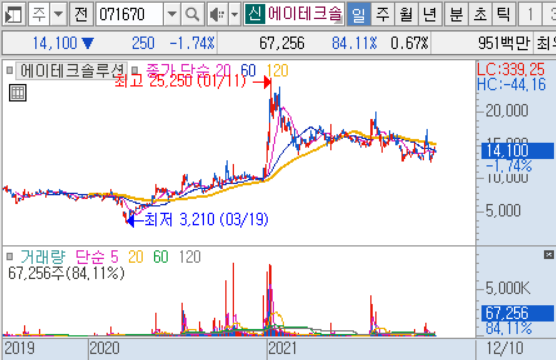Screen dimensions: 556x360
Task: Click the 12/10 date label
Action: (505, 348)
